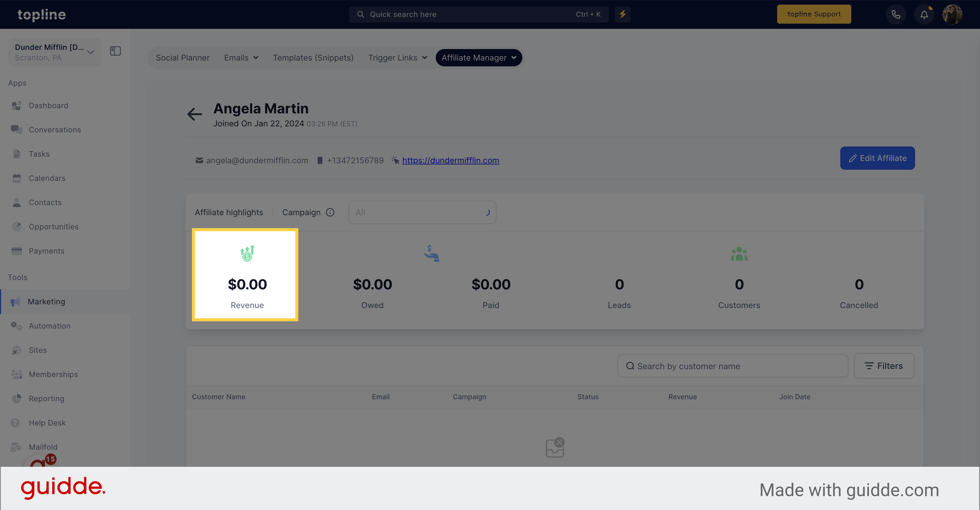
Task: Focus the Search by customer name field
Action: tap(733, 366)
